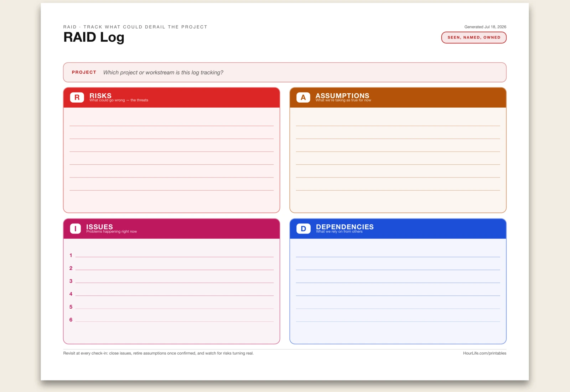Click the DEPENDENCIES heading

point(345,227)
